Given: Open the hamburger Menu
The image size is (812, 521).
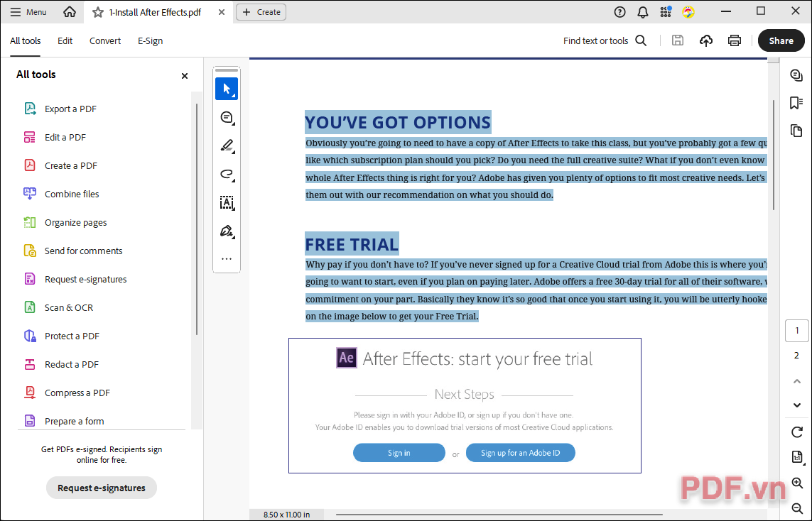Looking at the screenshot, I should [x=28, y=12].
